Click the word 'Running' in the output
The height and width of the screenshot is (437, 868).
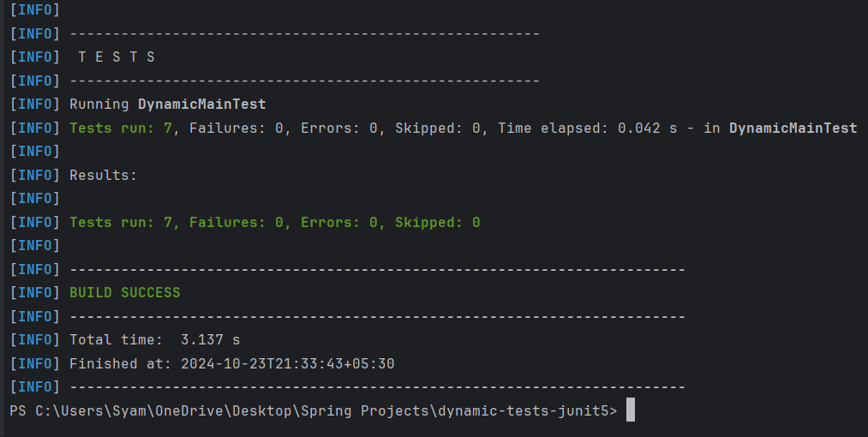pos(99,105)
